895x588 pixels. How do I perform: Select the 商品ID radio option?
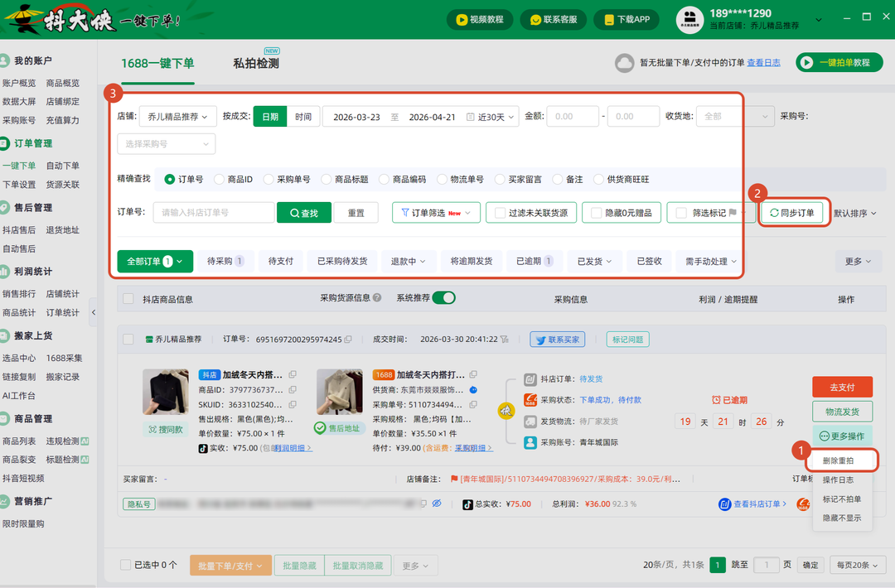coord(219,179)
